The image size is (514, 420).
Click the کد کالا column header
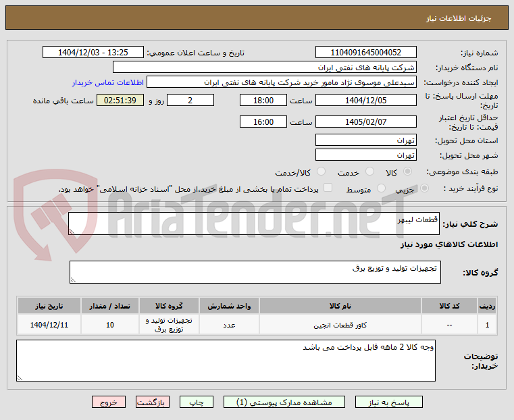coord(449,306)
